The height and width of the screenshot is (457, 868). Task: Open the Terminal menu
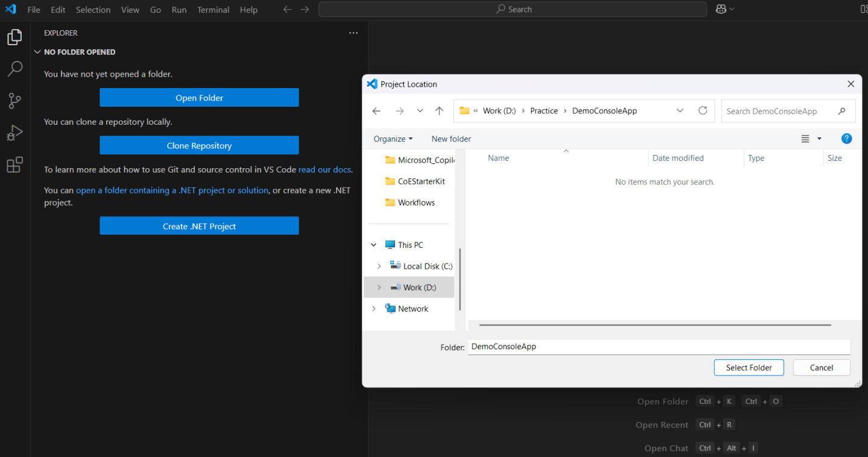coord(212,9)
